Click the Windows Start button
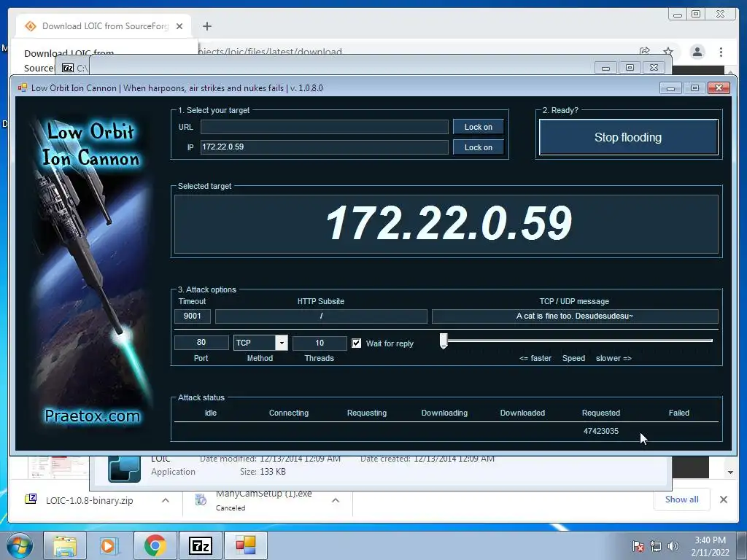The image size is (747, 560). pyautogui.click(x=19, y=545)
